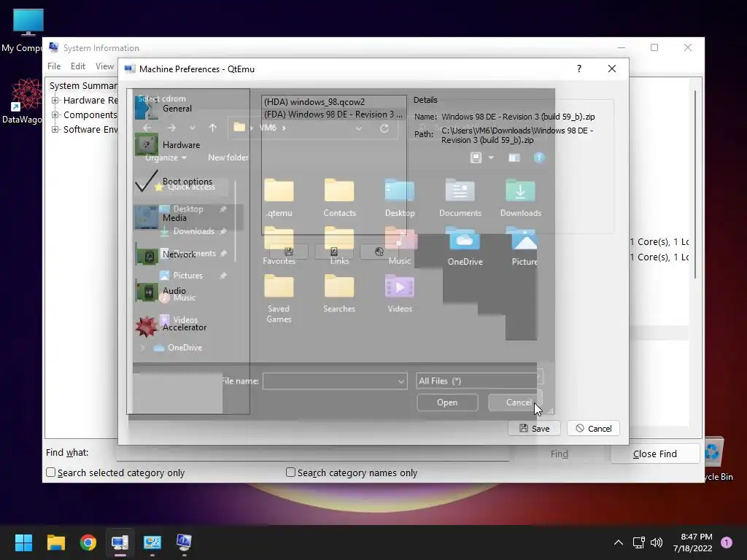
Task: Open the Saved Games folder
Action: (x=279, y=298)
